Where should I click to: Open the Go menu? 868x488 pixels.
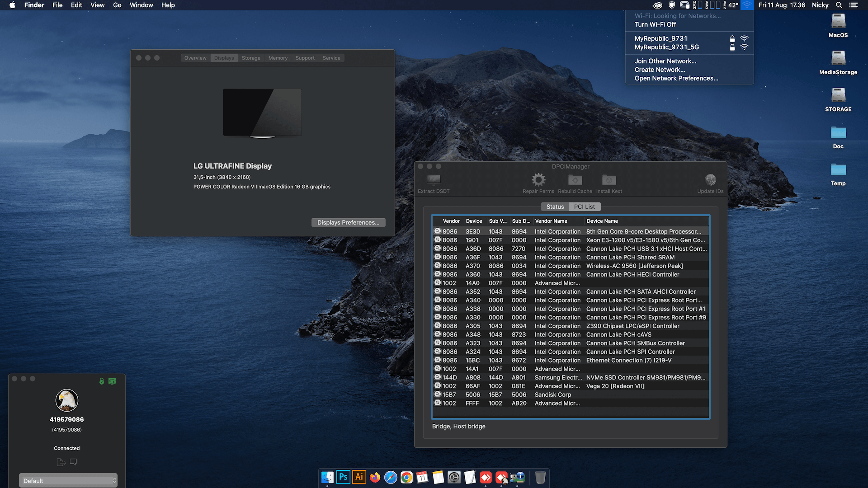tap(117, 5)
